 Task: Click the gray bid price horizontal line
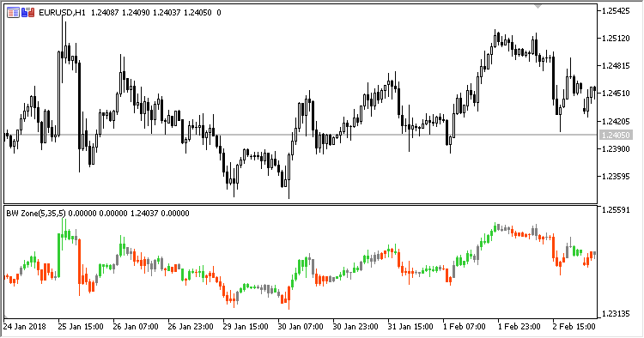[x=300, y=135]
